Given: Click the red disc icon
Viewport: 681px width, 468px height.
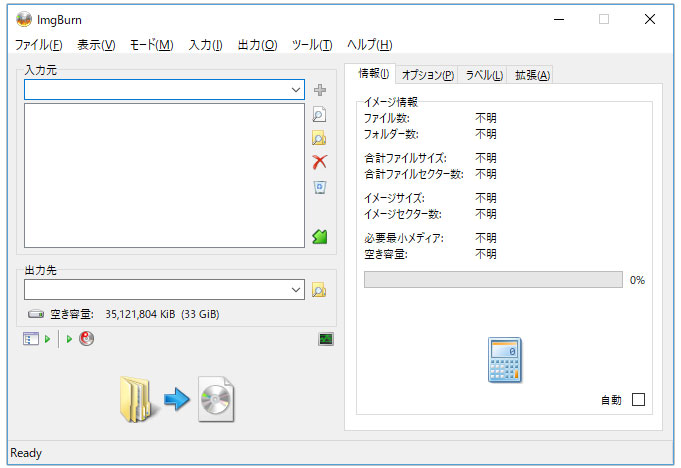Looking at the screenshot, I should pyautogui.click(x=86, y=338).
